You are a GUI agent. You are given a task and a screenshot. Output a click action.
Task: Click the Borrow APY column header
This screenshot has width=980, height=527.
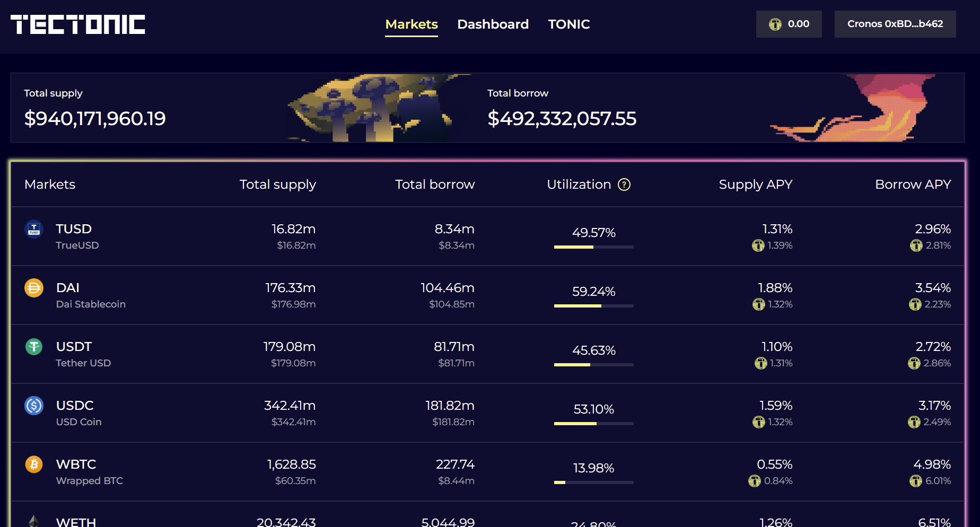(x=913, y=185)
